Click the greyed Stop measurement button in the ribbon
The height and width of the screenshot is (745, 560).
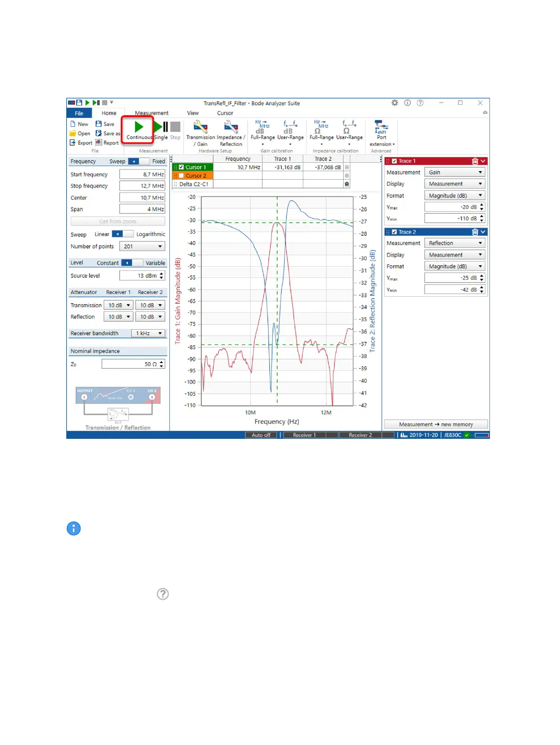pyautogui.click(x=175, y=130)
